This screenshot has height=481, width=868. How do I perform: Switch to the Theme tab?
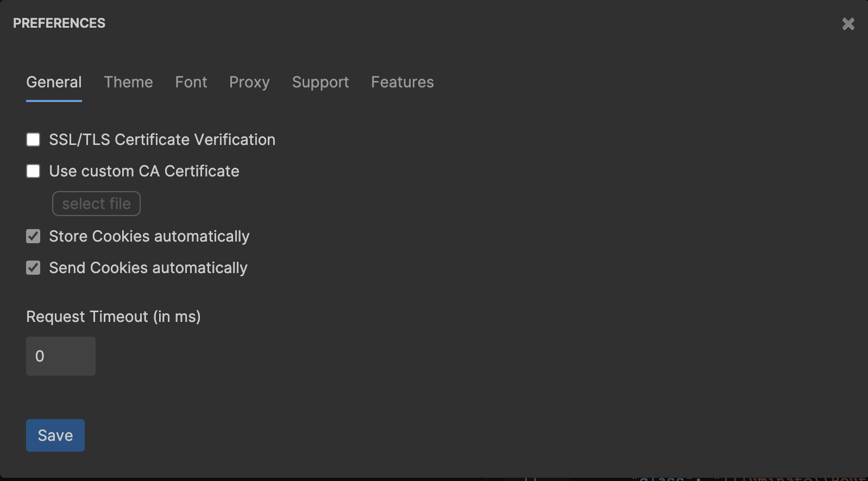point(128,82)
